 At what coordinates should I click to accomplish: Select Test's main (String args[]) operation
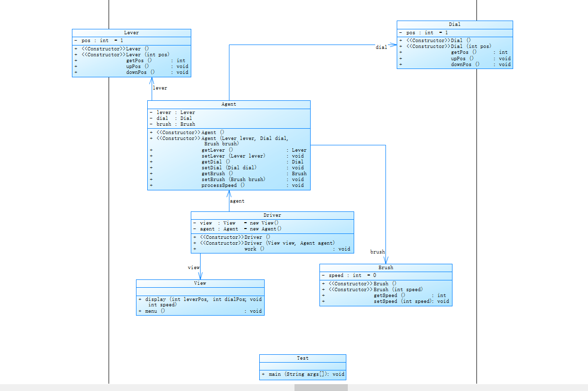(302, 374)
